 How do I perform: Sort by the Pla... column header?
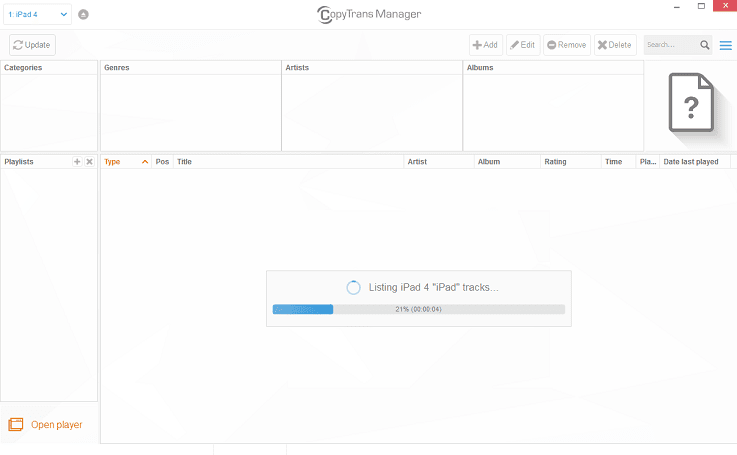point(648,162)
